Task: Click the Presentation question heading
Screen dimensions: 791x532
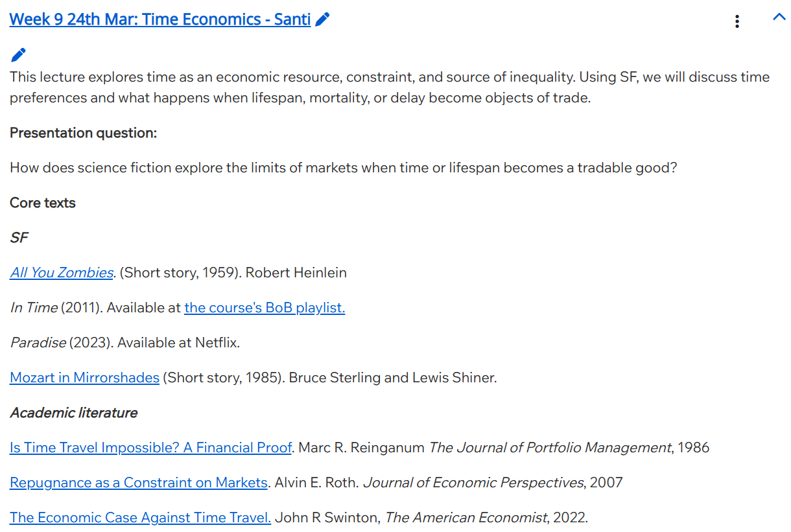Action: (83, 133)
